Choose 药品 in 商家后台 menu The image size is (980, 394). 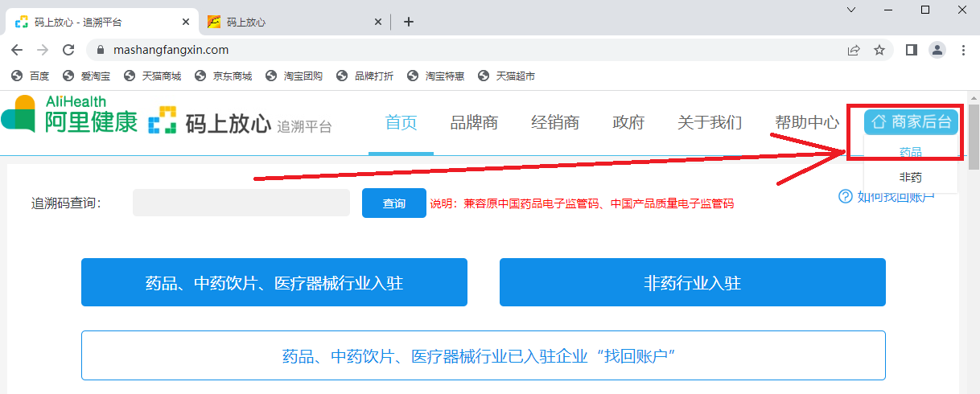pos(911,151)
